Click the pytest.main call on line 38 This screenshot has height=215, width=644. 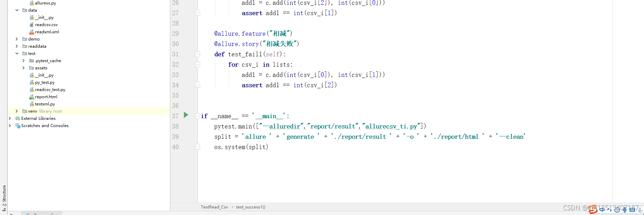(320, 126)
